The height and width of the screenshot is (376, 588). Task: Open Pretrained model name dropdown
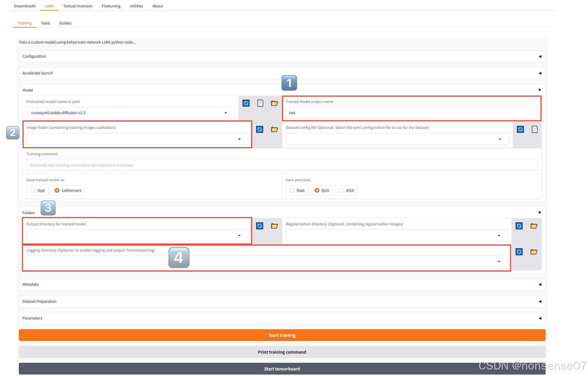[225, 113]
